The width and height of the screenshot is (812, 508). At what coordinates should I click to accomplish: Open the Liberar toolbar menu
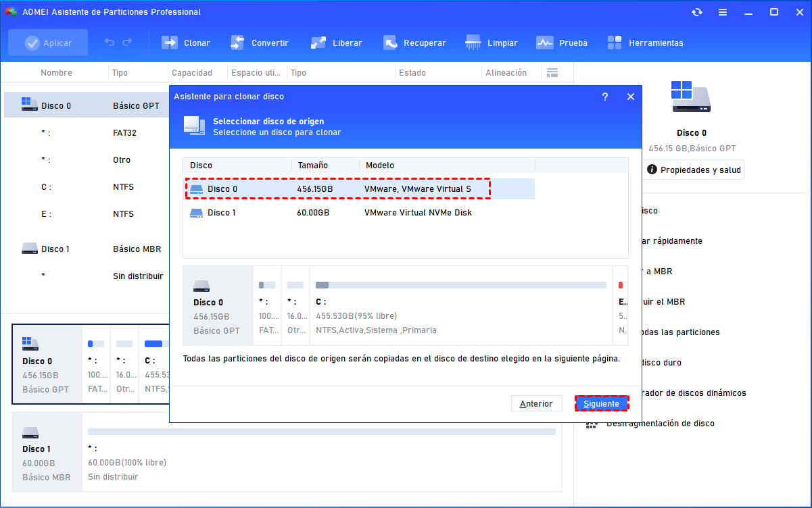coord(336,43)
